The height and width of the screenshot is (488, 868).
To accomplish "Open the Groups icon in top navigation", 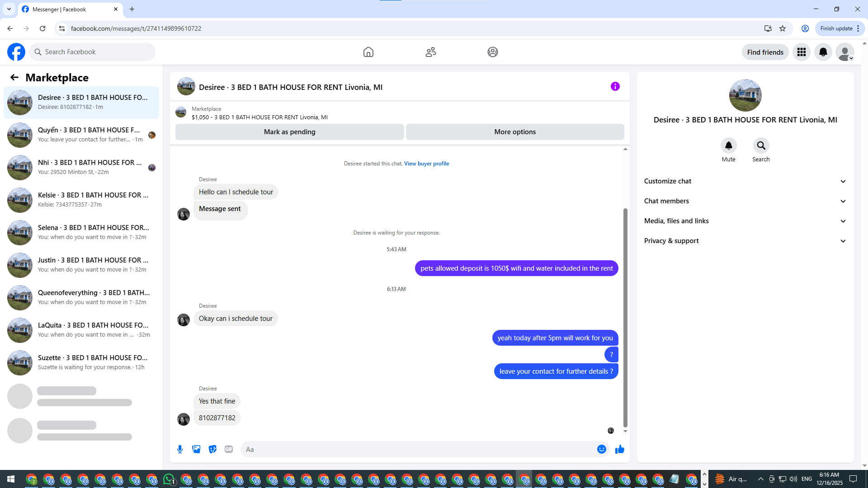I will [493, 52].
